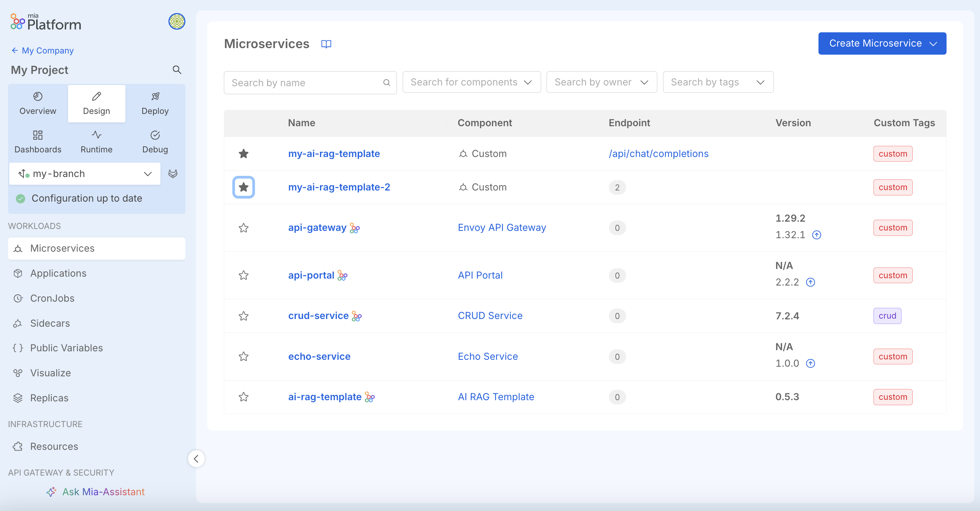Click the marketplace icon beside crud-service
The height and width of the screenshot is (511, 980).
[357, 316]
